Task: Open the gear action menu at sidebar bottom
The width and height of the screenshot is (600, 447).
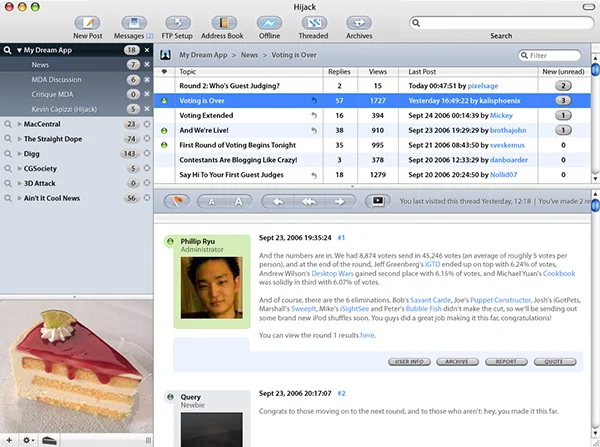Action: (x=28, y=440)
